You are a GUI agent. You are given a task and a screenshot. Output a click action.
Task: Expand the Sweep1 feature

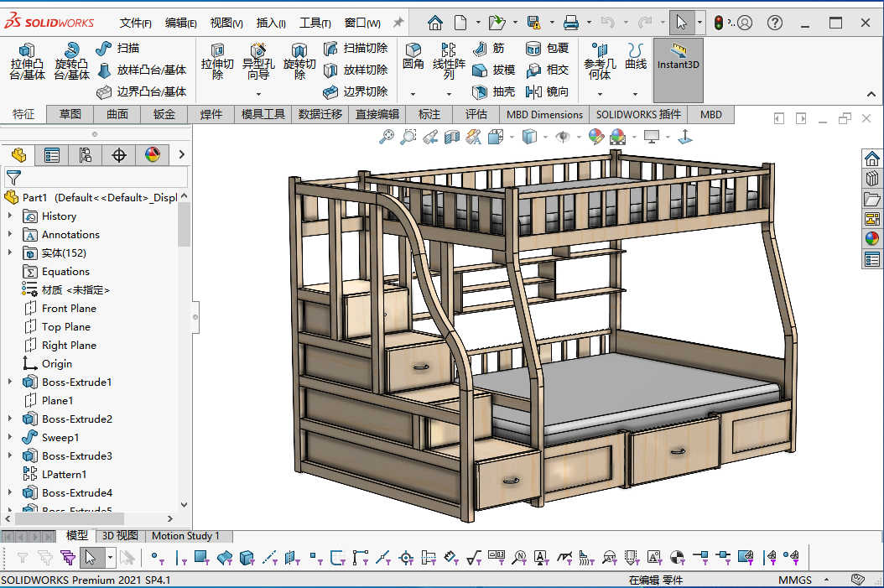point(9,437)
